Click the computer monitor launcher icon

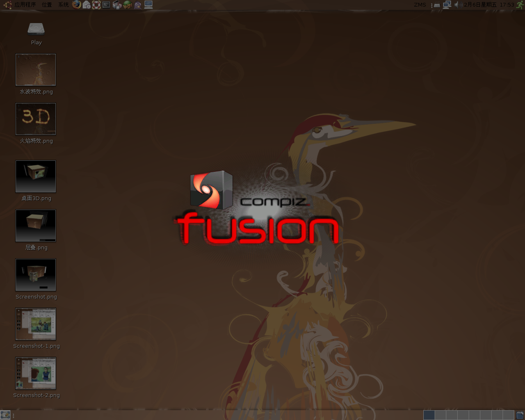click(148, 5)
